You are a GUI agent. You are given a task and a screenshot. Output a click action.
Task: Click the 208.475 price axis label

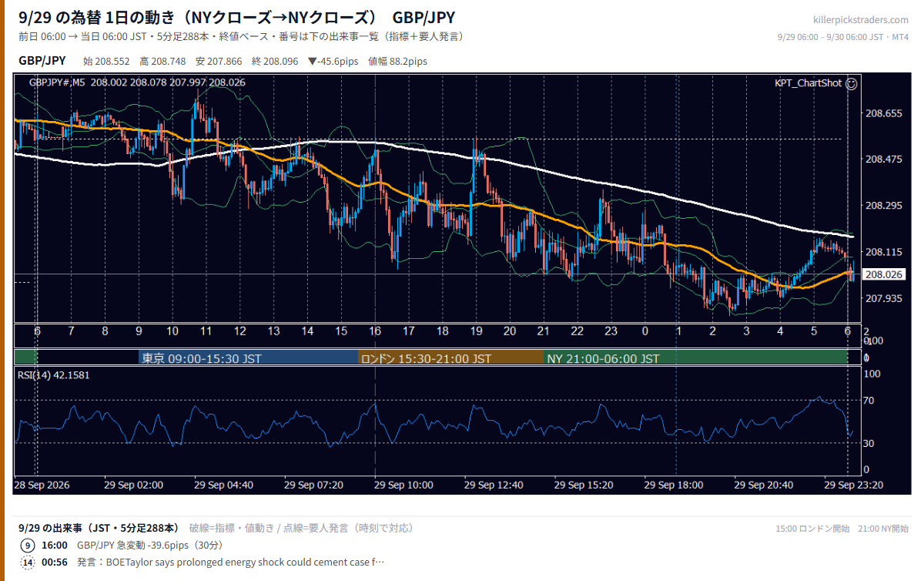pos(884,160)
